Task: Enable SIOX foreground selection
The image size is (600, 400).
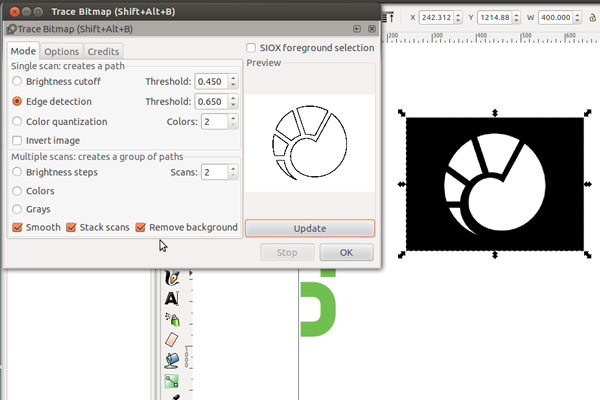Action: (251, 48)
